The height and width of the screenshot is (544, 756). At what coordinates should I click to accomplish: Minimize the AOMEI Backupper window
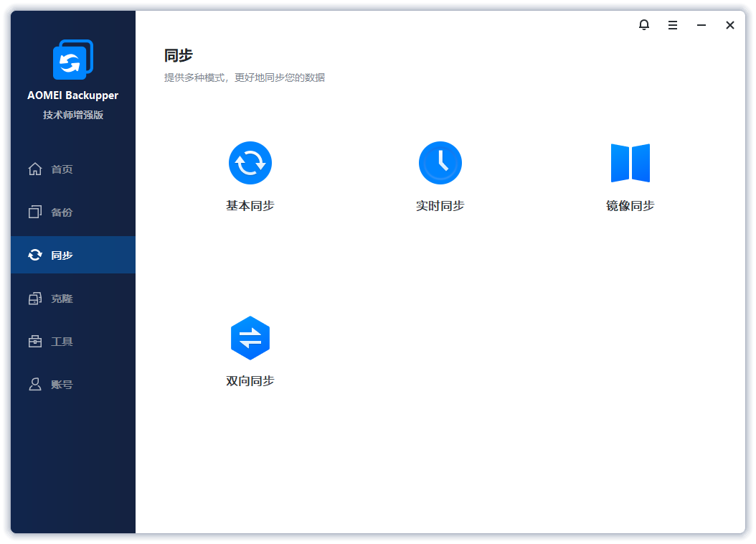click(701, 25)
